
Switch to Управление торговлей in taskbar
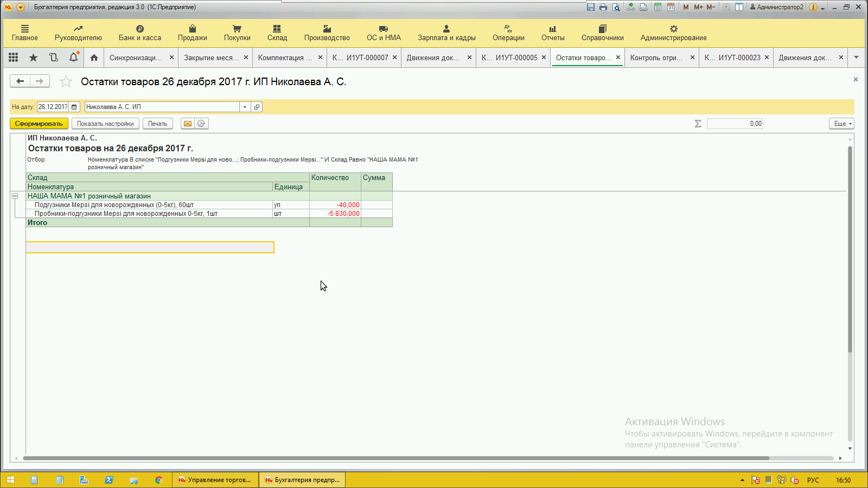click(215, 480)
